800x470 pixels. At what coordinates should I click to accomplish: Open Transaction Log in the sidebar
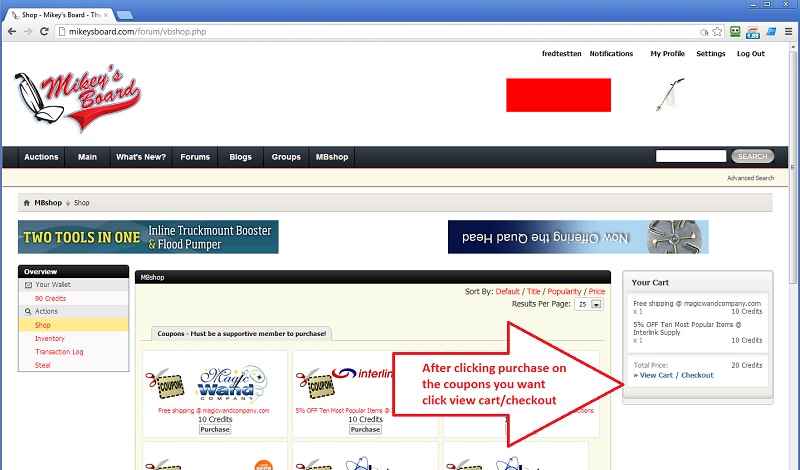coord(59,352)
